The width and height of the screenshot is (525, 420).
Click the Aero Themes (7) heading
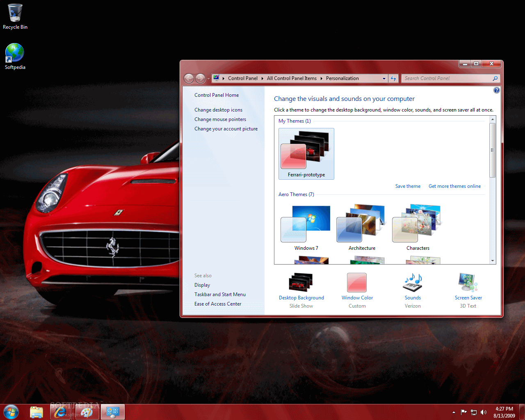coord(296,194)
